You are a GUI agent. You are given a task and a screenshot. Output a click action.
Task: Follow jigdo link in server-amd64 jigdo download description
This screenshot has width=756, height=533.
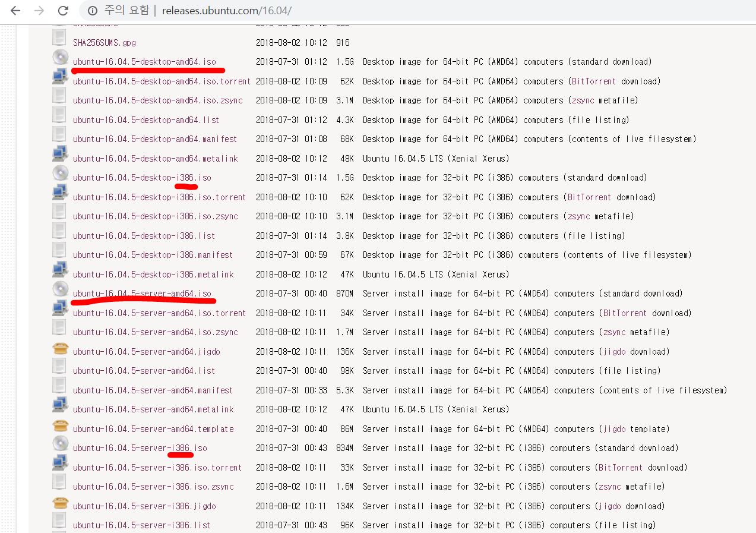(x=615, y=352)
